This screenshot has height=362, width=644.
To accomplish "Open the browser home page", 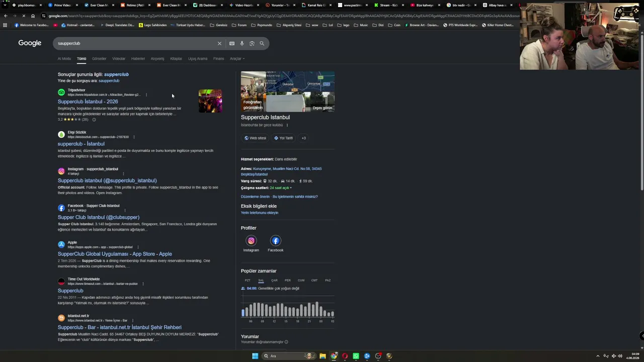I will pos(33,16).
